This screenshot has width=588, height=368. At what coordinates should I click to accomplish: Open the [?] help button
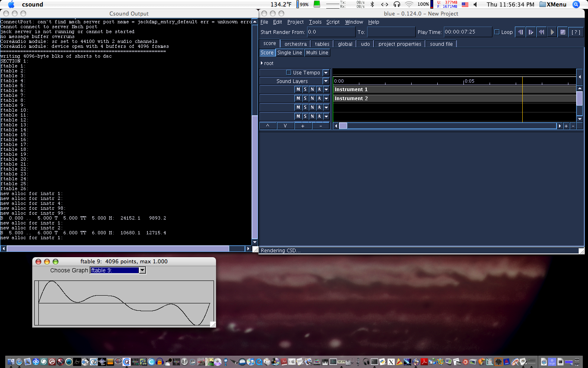click(x=576, y=32)
